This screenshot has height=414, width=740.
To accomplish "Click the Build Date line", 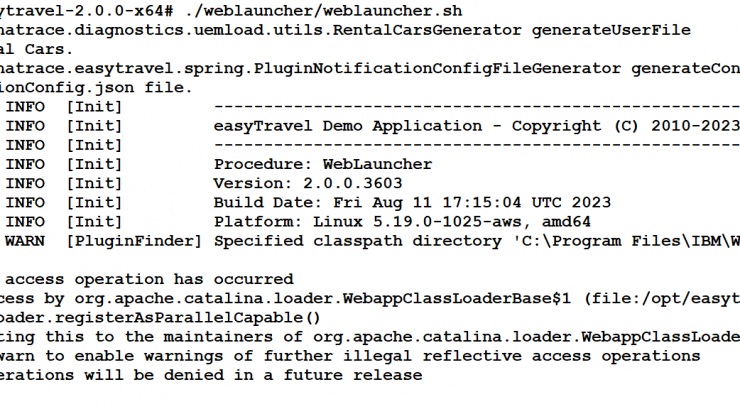I will coord(412,203).
